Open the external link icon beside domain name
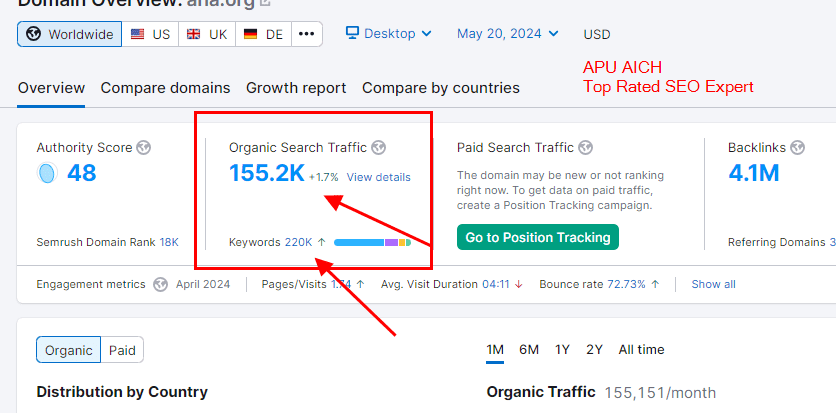The width and height of the screenshot is (836, 413). point(265,3)
